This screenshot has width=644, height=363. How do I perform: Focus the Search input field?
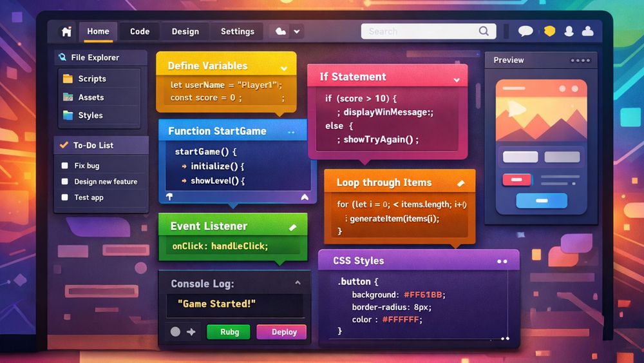pos(428,31)
